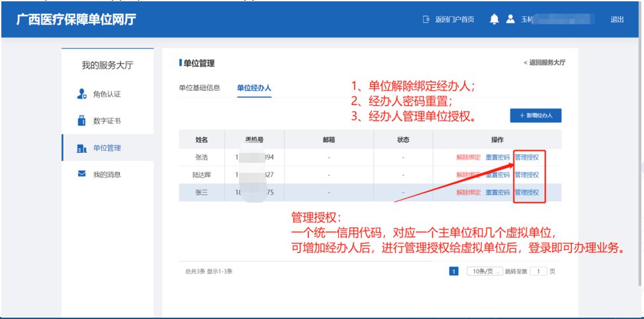Click 管理授权 for 张三
644x319 pixels.
point(526,193)
